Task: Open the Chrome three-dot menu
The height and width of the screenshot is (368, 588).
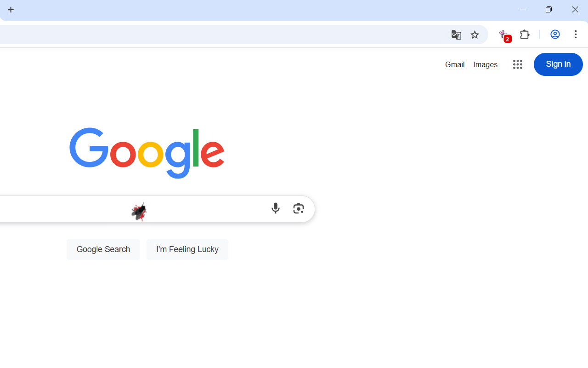Action: coord(576,34)
